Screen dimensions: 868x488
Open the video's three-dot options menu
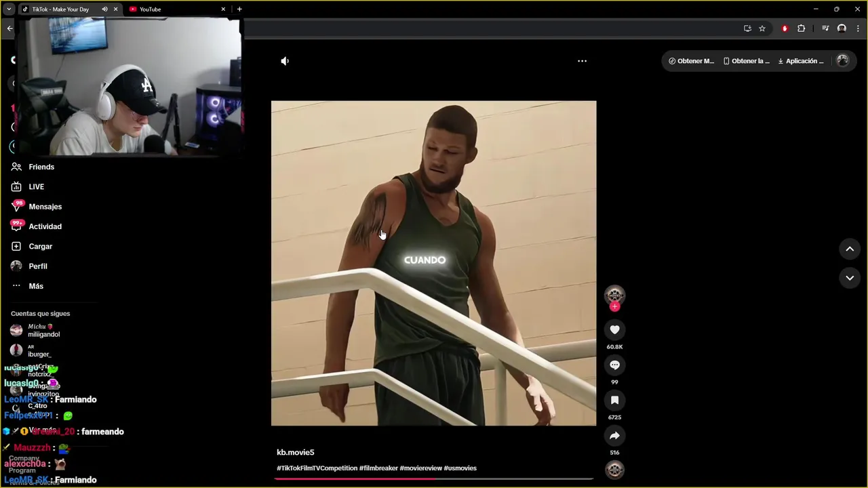tap(582, 61)
